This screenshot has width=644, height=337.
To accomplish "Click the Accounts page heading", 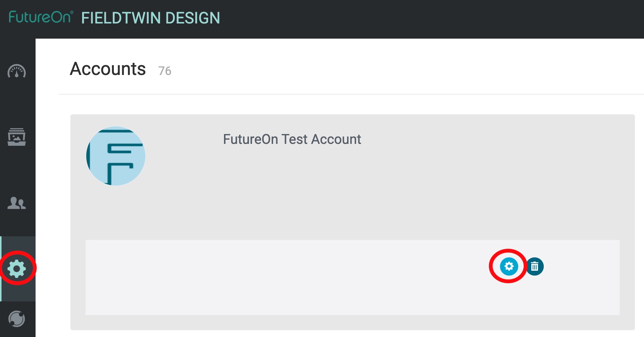I will (108, 69).
